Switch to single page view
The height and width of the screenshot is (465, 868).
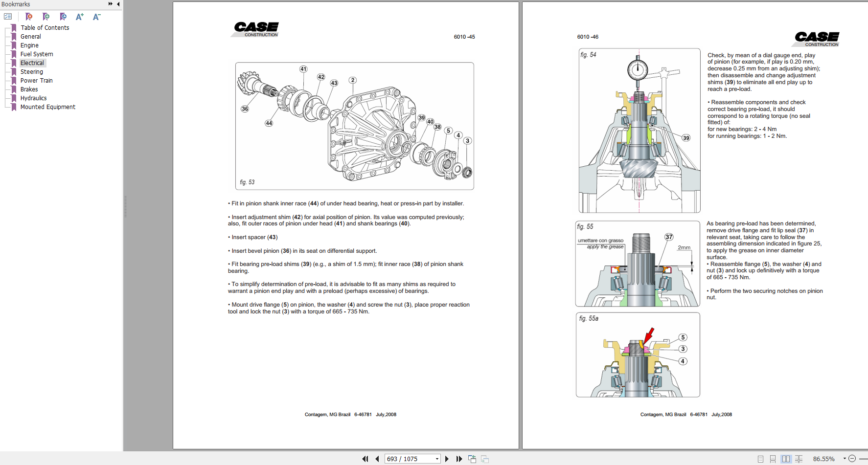coord(760,459)
